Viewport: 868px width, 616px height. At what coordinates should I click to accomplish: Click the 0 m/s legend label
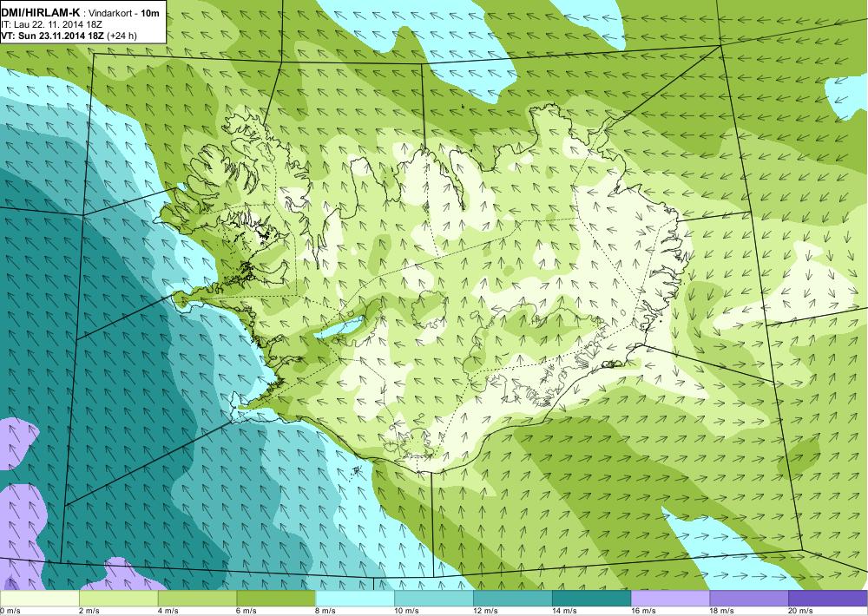click(x=10, y=611)
